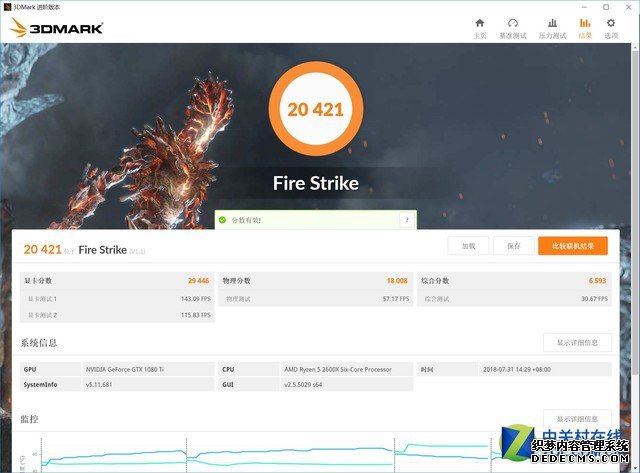Click the 显卡测试 2 115.83 FPS row
Screen dimensions: 640x473
(x=117, y=315)
